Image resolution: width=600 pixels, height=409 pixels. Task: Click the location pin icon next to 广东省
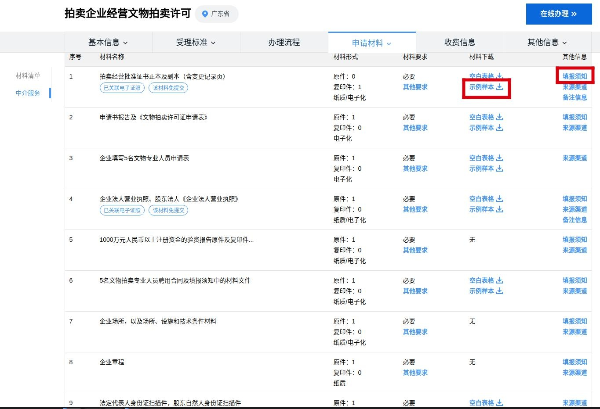point(205,14)
